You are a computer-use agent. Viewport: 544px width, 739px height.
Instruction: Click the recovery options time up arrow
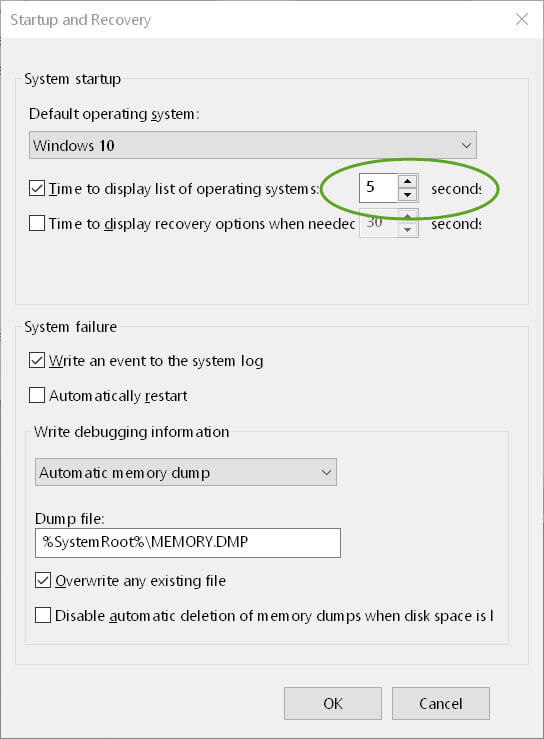tap(408, 216)
